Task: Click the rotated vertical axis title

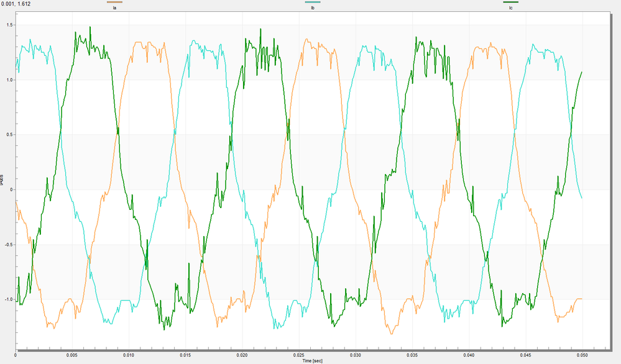Action: click(x=2, y=180)
